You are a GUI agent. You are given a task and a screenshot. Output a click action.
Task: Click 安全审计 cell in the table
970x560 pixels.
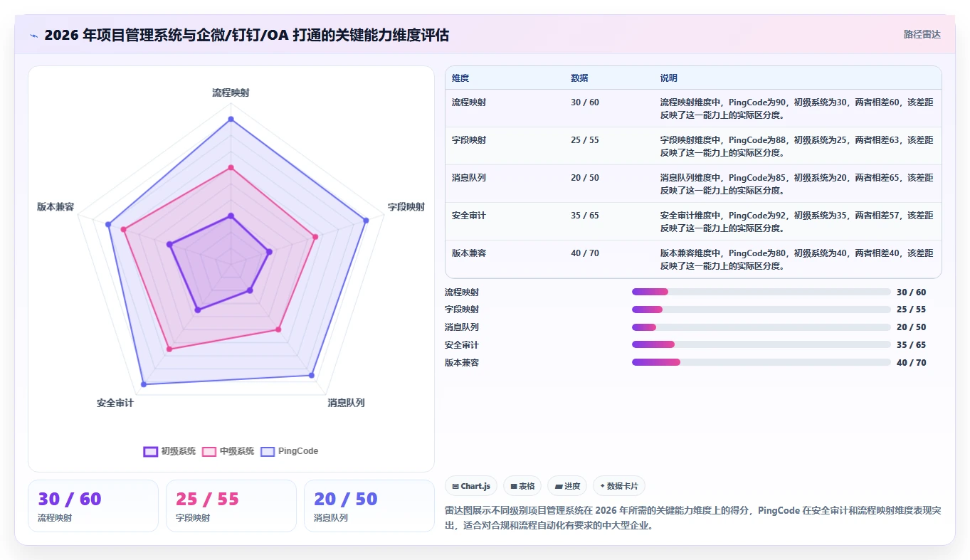point(469,216)
